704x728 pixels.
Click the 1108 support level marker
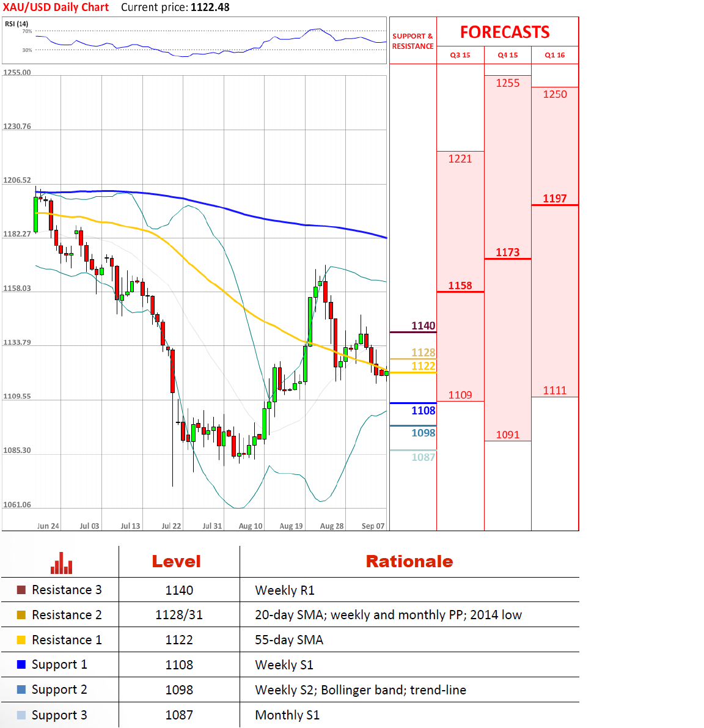tap(424, 410)
